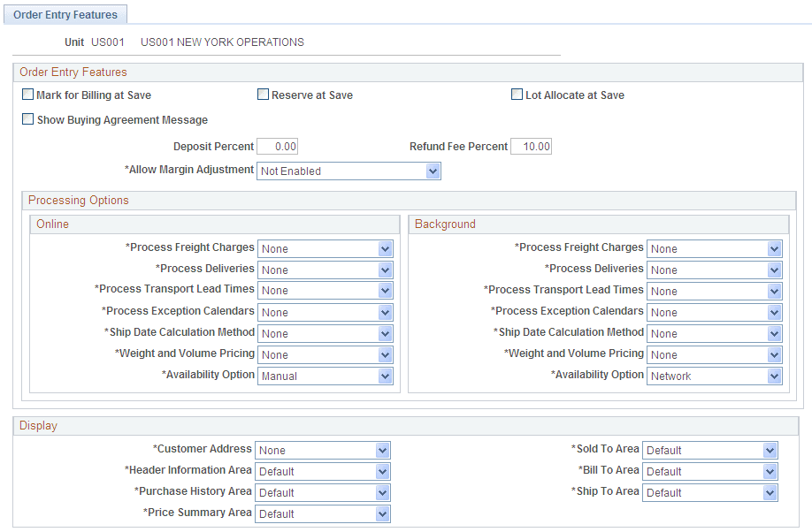This screenshot has width=812, height=532.
Task: Click inside the Deposit Percent field
Action: 280,146
